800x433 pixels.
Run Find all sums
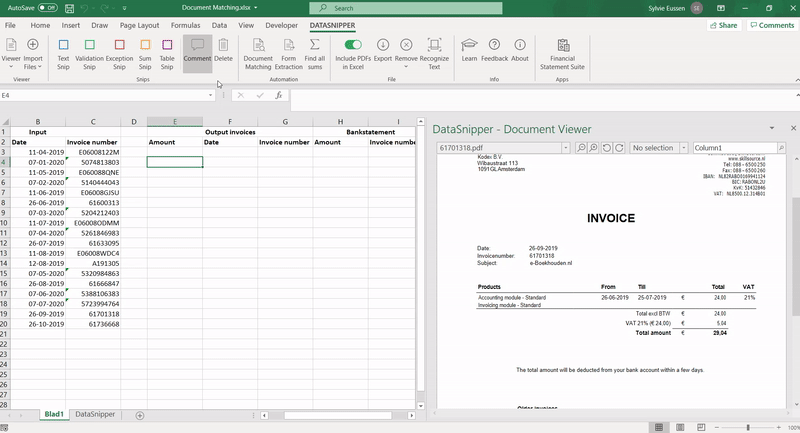(x=315, y=54)
